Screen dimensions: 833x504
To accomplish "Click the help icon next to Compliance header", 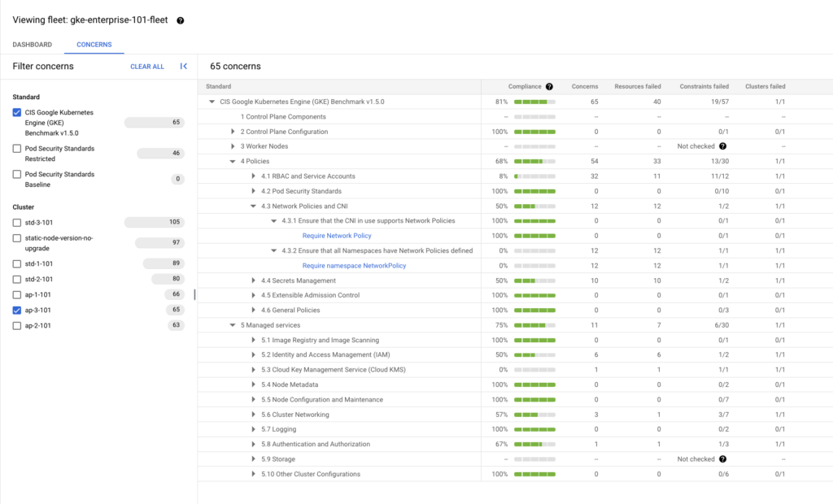I will [549, 86].
